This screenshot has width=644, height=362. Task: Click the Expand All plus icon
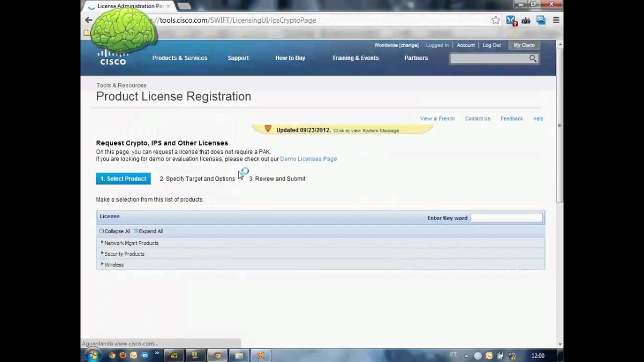point(136,231)
